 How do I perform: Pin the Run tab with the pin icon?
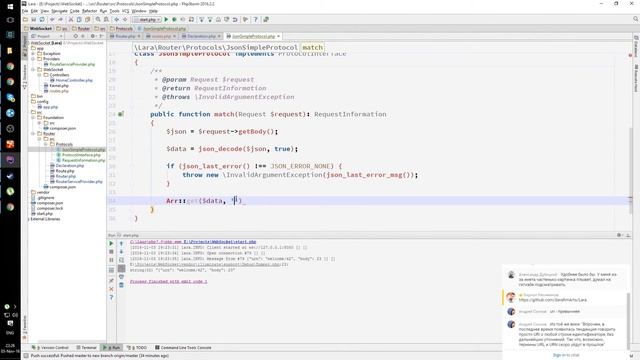coord(111,281)
